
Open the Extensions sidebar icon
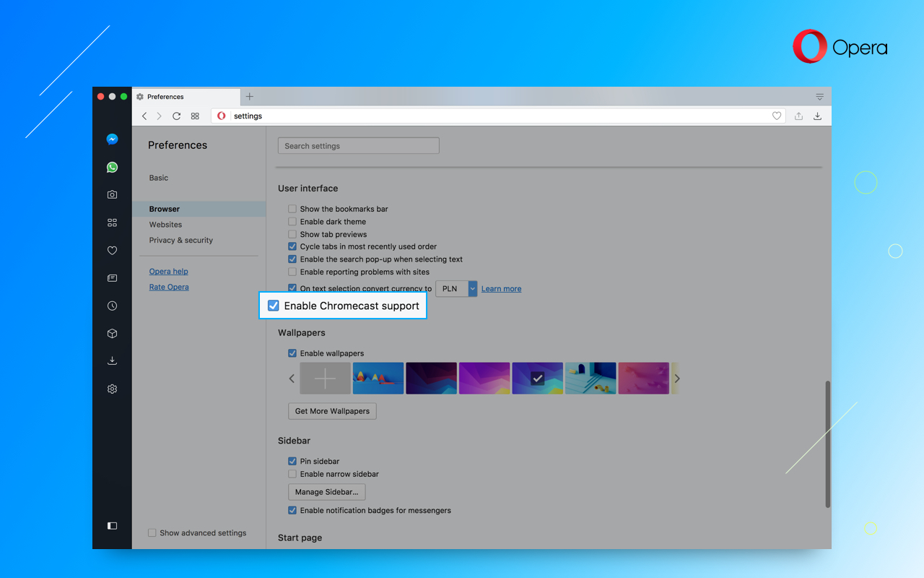[112, 333]
